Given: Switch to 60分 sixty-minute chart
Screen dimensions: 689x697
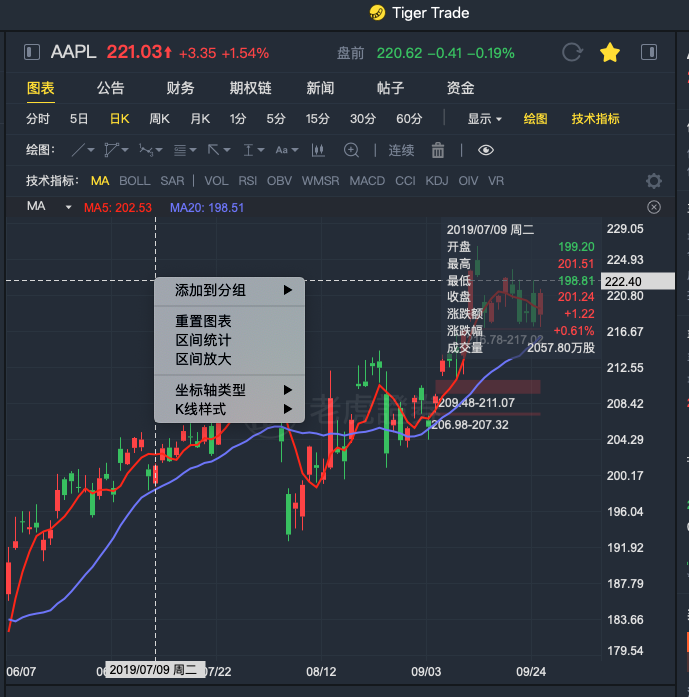Looking at the screenshot, I should pyautogui.click(x=409, y=119).
